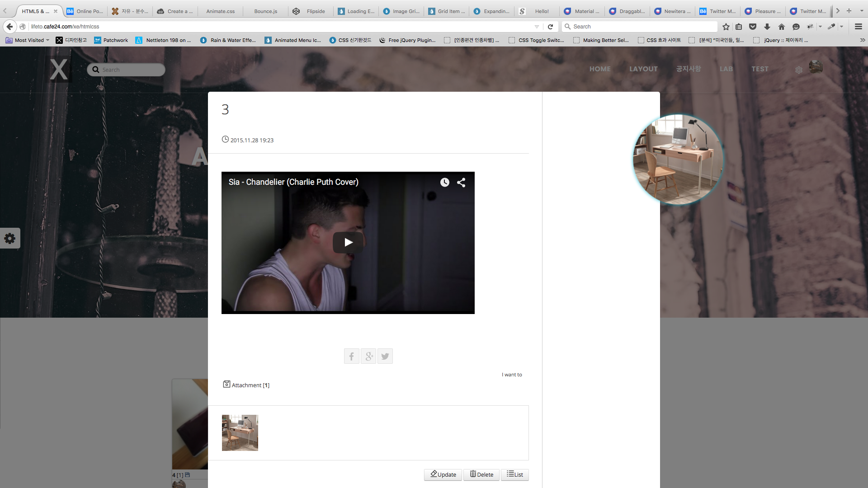Click the video share icon
This screenshot has width=868, height=488.
[461, 182]
